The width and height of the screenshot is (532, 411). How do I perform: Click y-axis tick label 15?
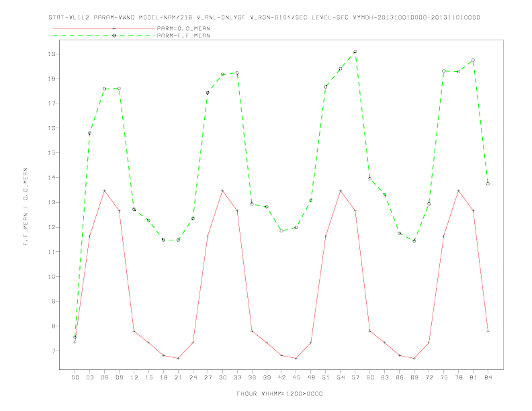(51, 153)
